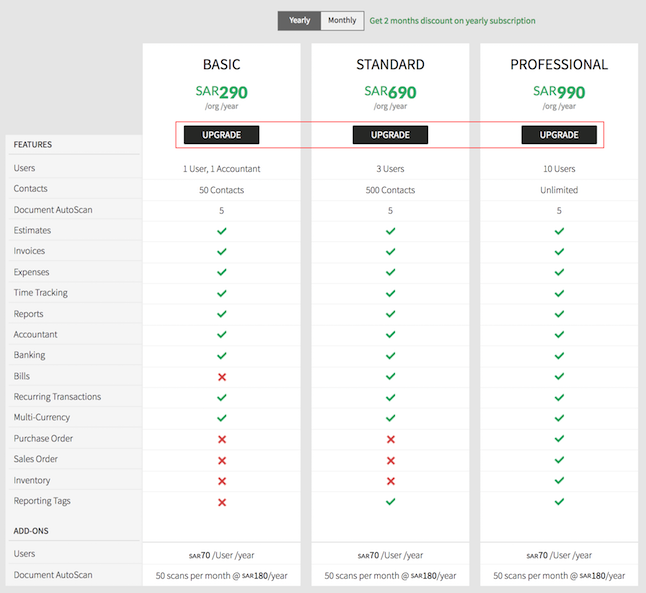This screenshot has width=646, height=593.
Task: Click the Professional plan Expenses checkmark
Action: pos(559,272)
